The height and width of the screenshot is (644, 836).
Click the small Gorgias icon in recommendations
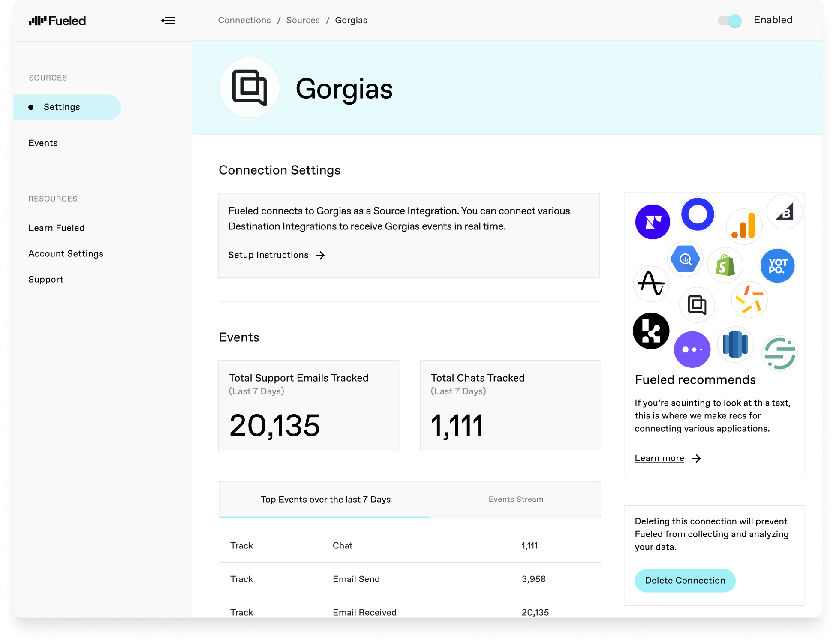(x=697, y=305)
